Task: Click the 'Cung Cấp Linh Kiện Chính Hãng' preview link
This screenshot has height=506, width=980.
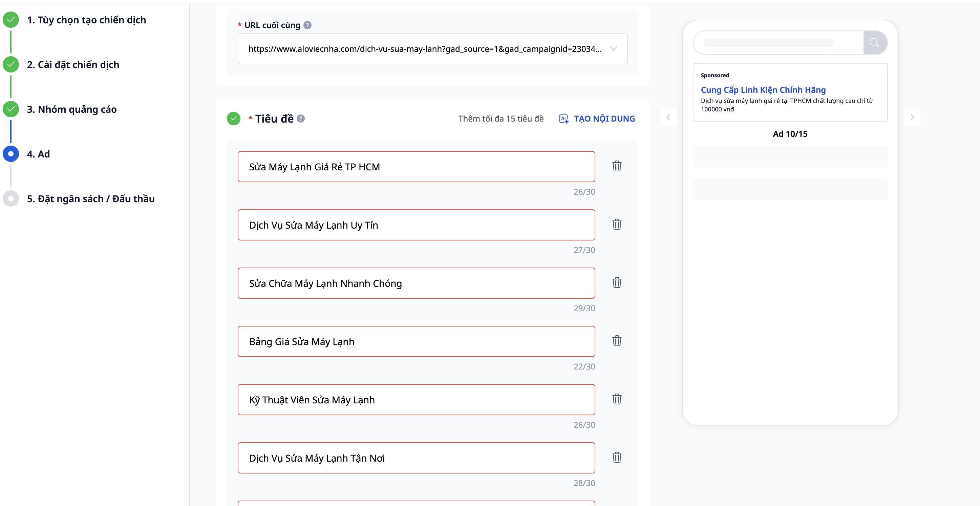Action: click(763, 90)
